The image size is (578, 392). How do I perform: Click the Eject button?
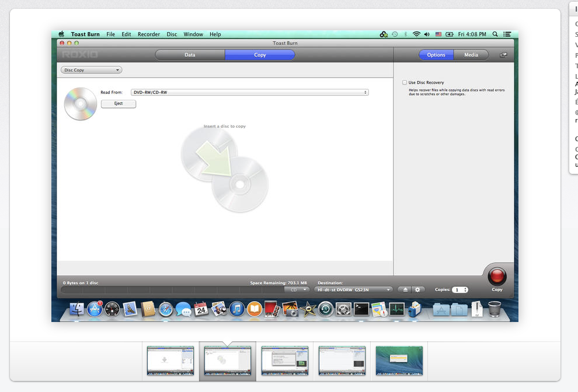[119, 104]
